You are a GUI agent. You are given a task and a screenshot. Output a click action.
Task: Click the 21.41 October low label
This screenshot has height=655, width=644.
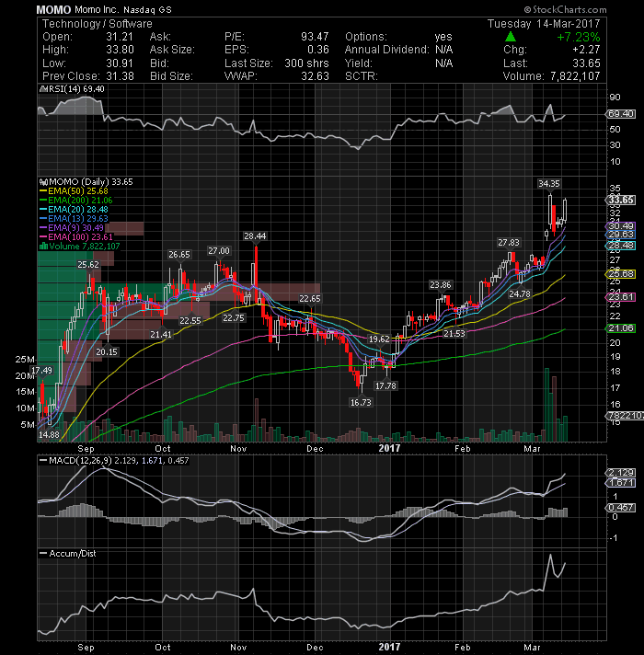tap(161, 334)
